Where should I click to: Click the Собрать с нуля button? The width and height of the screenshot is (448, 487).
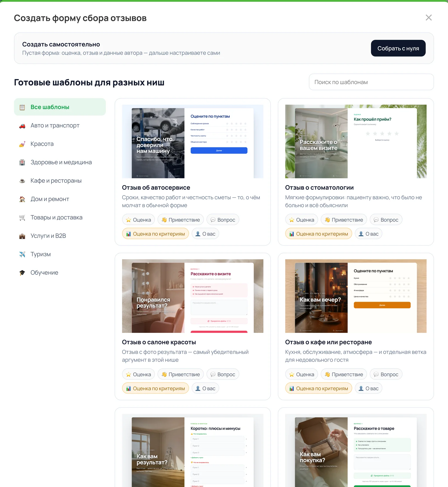(x=398, y=48)
